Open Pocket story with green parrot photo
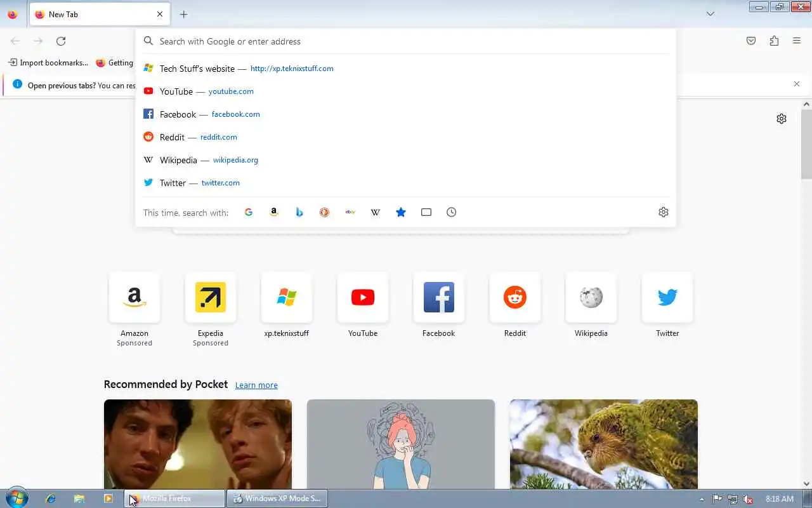This screenshot has height=508, width=812. tap(604, 444)
